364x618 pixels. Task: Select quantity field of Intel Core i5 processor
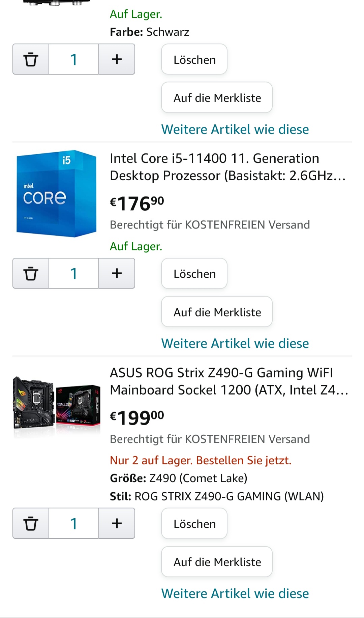click(74, 273)
